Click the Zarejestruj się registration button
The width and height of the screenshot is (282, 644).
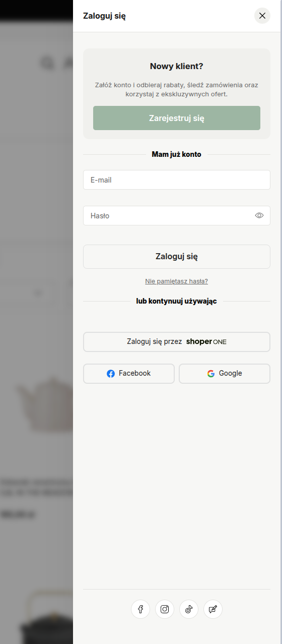(x=177, y=118)
